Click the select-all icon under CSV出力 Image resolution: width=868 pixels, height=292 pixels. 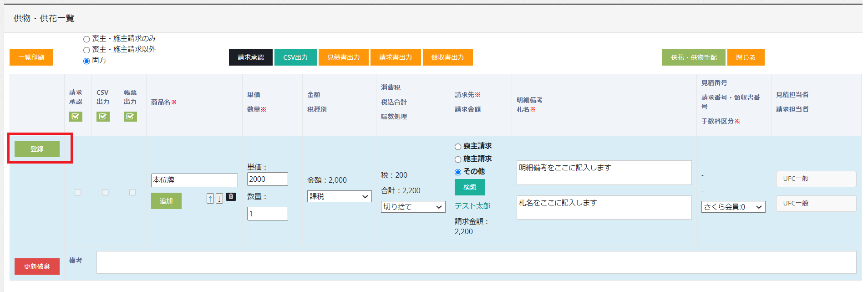[x=103, y=117]
